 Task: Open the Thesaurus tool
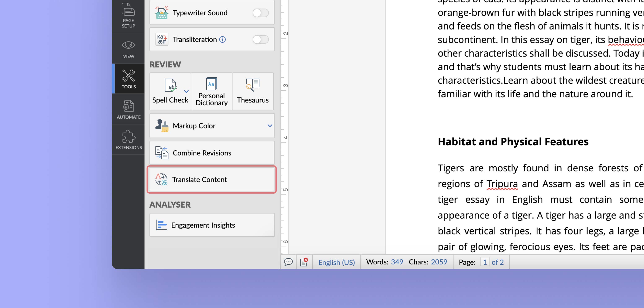click(x=252, y=91)
